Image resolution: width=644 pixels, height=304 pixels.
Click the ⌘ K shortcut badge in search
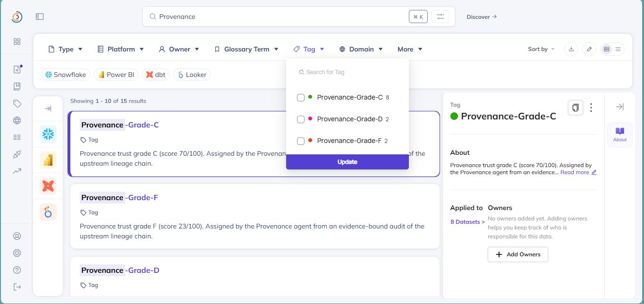[x=418, y=17]
